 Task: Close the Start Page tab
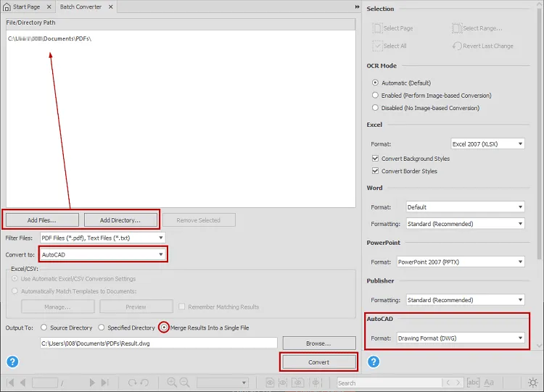coord(49,7)
